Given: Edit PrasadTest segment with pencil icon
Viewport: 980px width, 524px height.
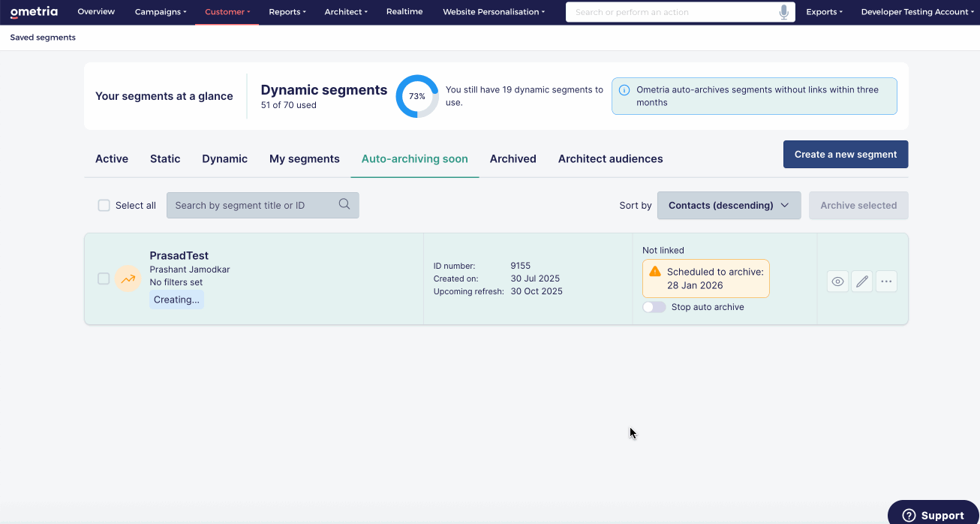Looking at the screenshot, I should pos(862,282).
